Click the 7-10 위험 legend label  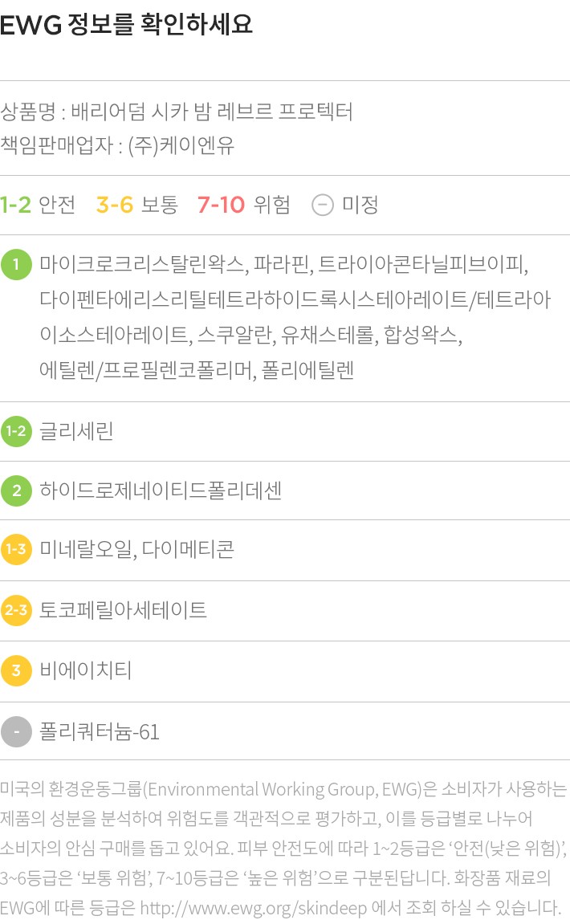coord(243,205)
